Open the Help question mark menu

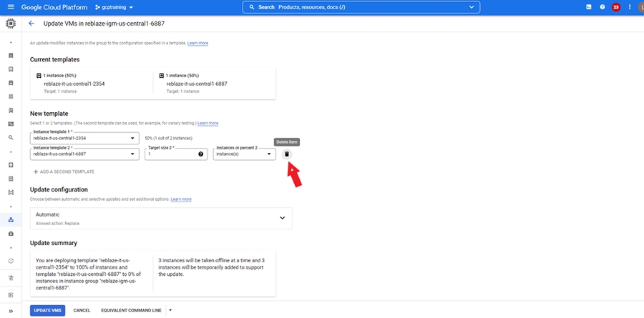pyautogui.click(x=602, y=7)
